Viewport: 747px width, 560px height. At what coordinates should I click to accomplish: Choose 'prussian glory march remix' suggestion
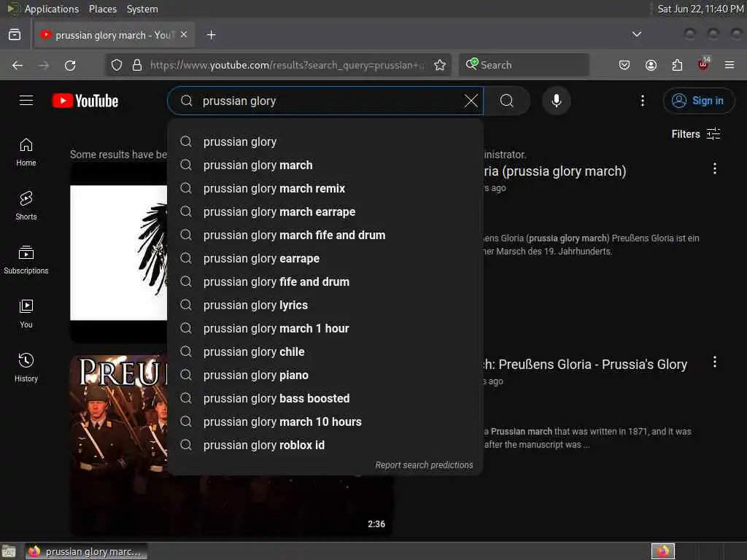tap(325, 188)
